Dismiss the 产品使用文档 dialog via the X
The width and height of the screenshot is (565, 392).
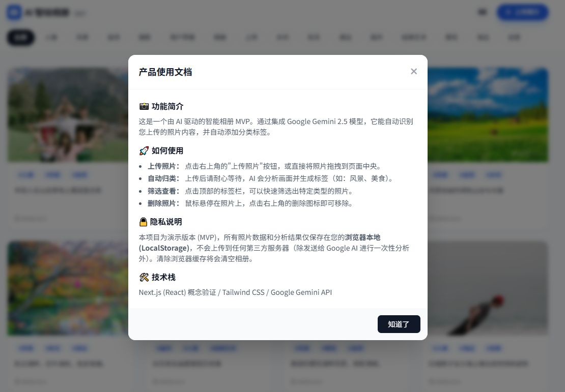pyautogui.click(x=414, y=71)
